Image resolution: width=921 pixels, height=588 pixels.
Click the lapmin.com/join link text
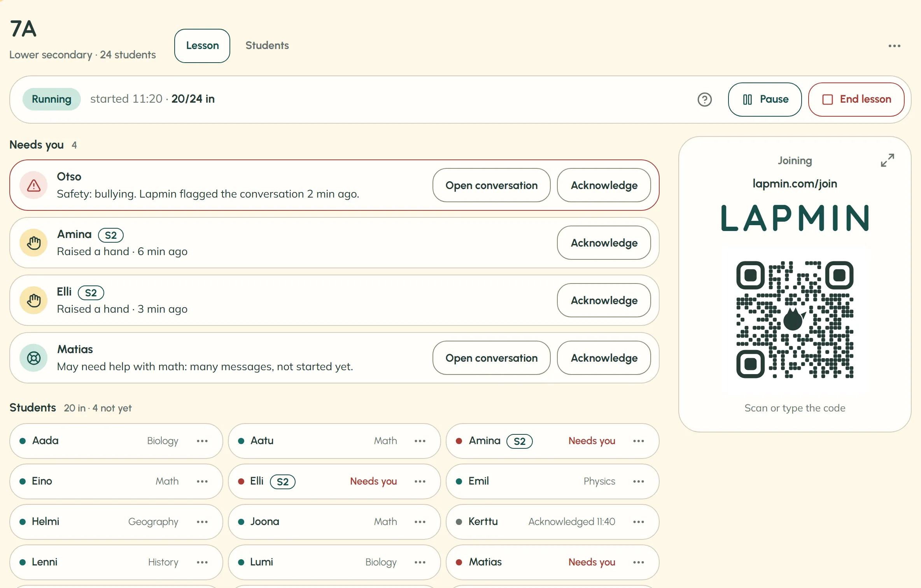pyautogui.click(x=795, y=184)
